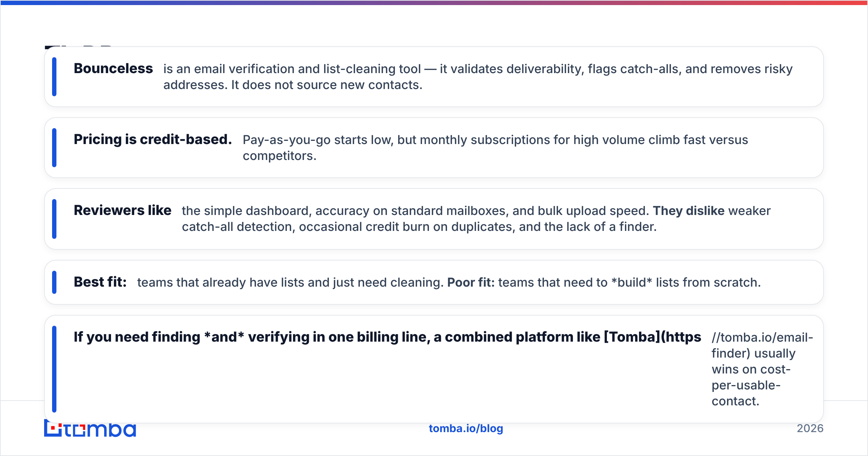Click the They dislike bold phrase

point(689,211)
